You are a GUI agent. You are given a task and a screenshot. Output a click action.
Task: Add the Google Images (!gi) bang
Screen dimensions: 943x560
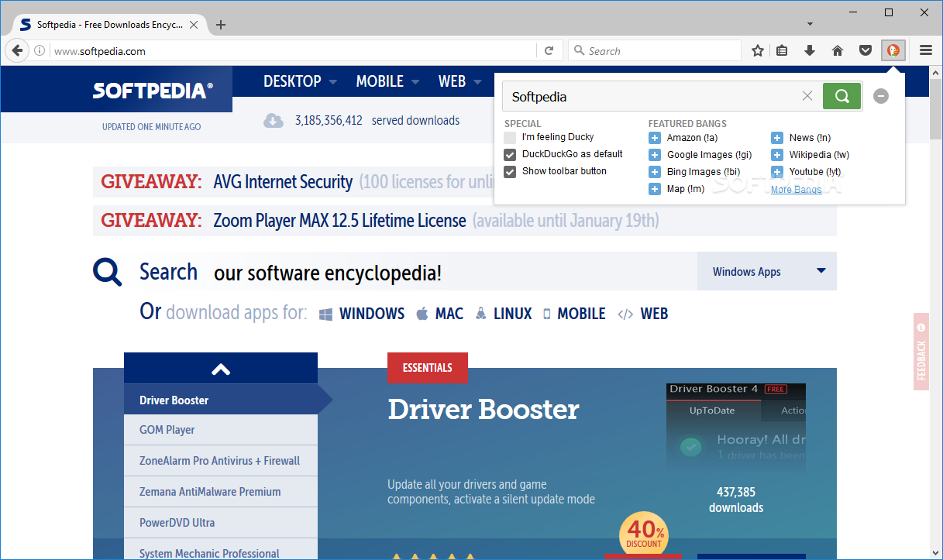pos(655,155)
